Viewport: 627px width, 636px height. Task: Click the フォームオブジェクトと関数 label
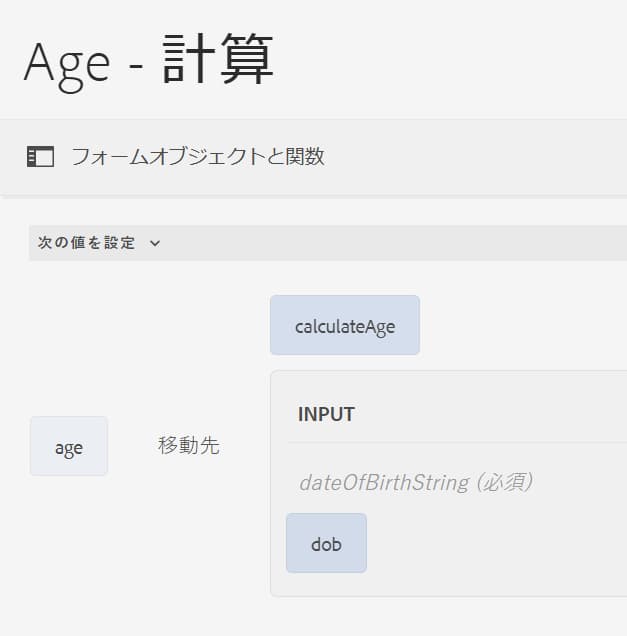click(197, 156)
